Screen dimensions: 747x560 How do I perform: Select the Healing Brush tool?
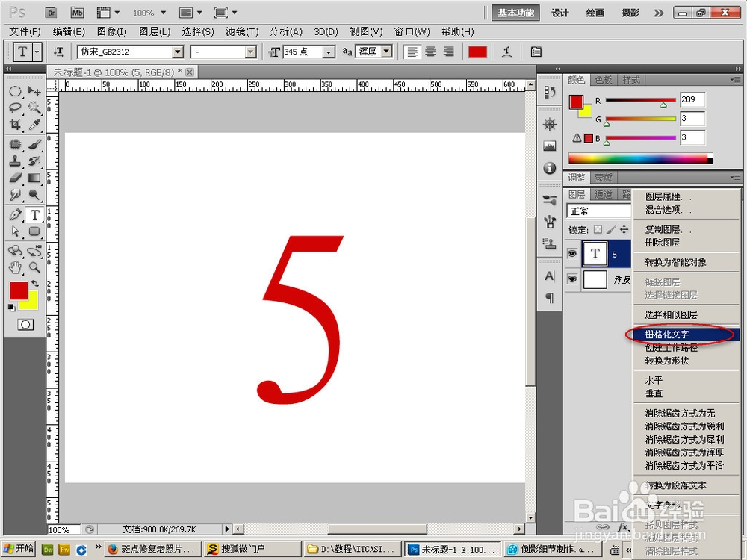15,144
